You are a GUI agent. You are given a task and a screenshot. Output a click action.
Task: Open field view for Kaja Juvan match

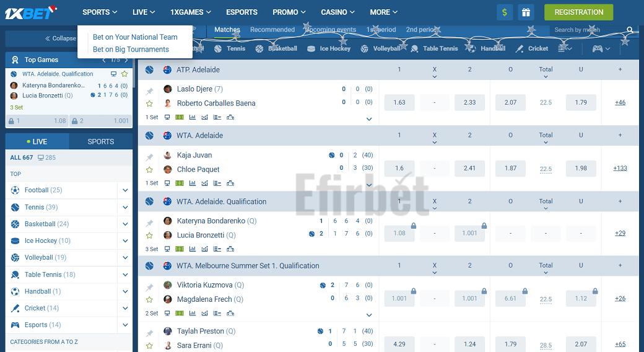[x=180, y=183]
